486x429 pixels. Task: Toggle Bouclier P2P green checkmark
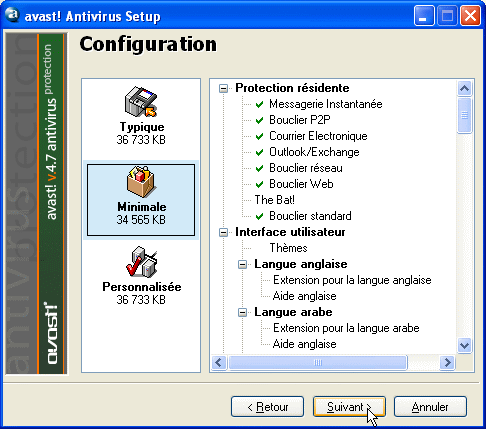259,120
